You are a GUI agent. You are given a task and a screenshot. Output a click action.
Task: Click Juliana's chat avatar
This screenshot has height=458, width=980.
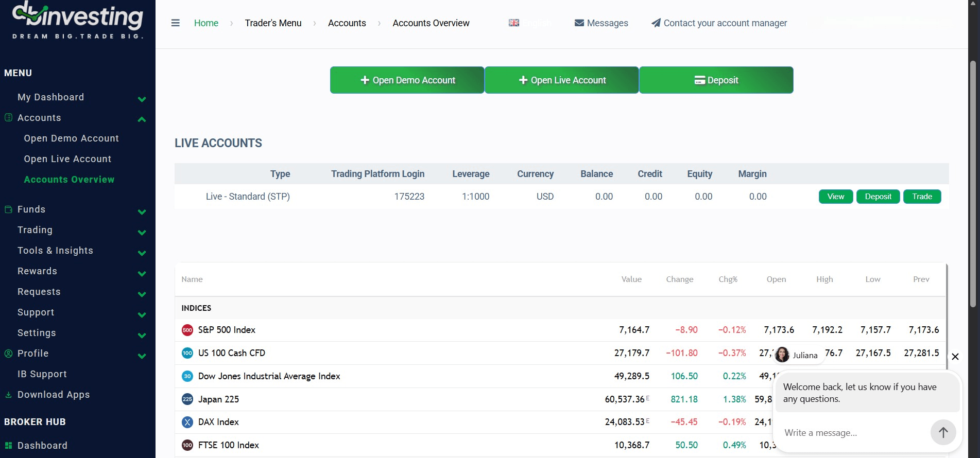point(782,355)
